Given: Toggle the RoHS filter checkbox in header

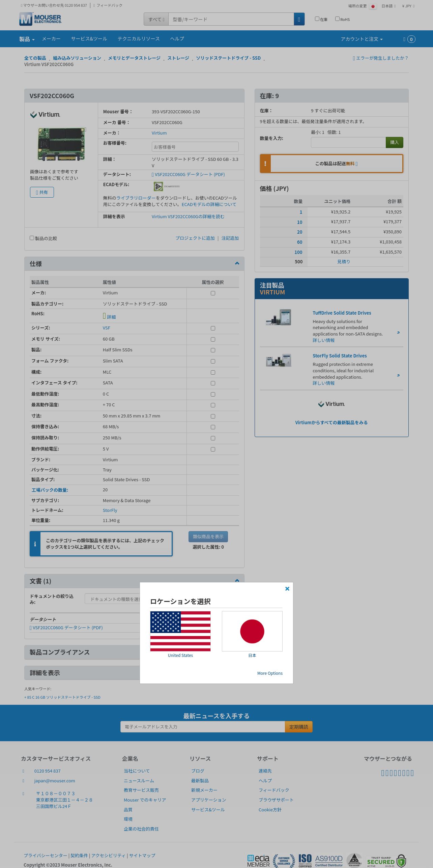Looking at the screenshot, I should [337, 19].
